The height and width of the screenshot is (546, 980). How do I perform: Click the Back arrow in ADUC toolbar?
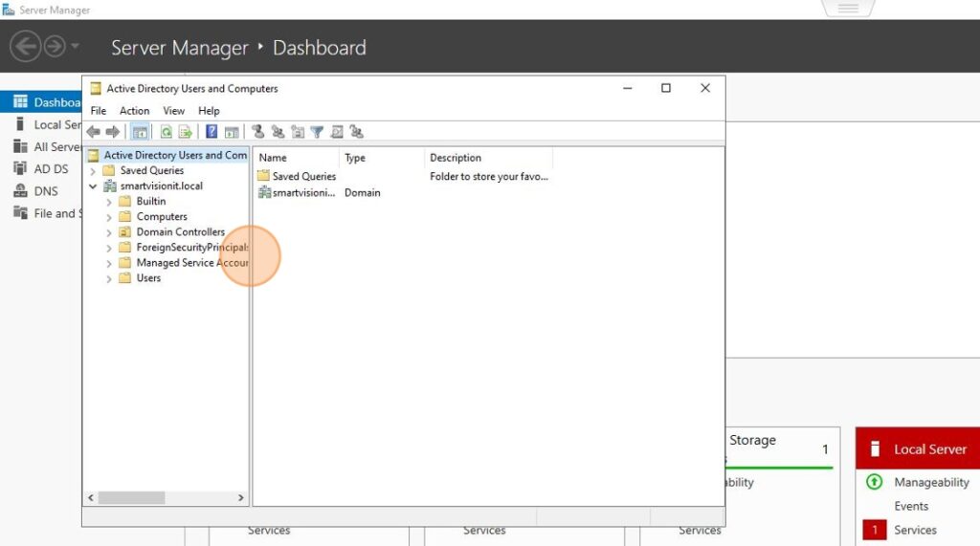94,132
